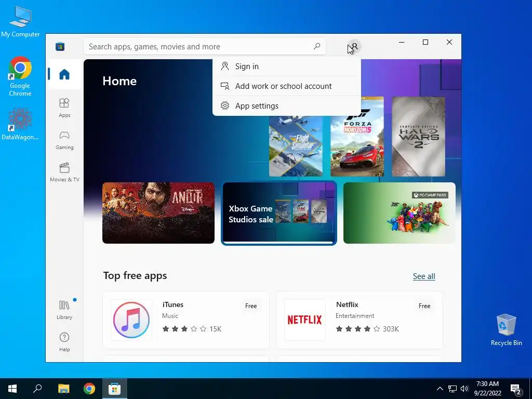Minimize the Microsoft Store window

click(x=402, y=43)
